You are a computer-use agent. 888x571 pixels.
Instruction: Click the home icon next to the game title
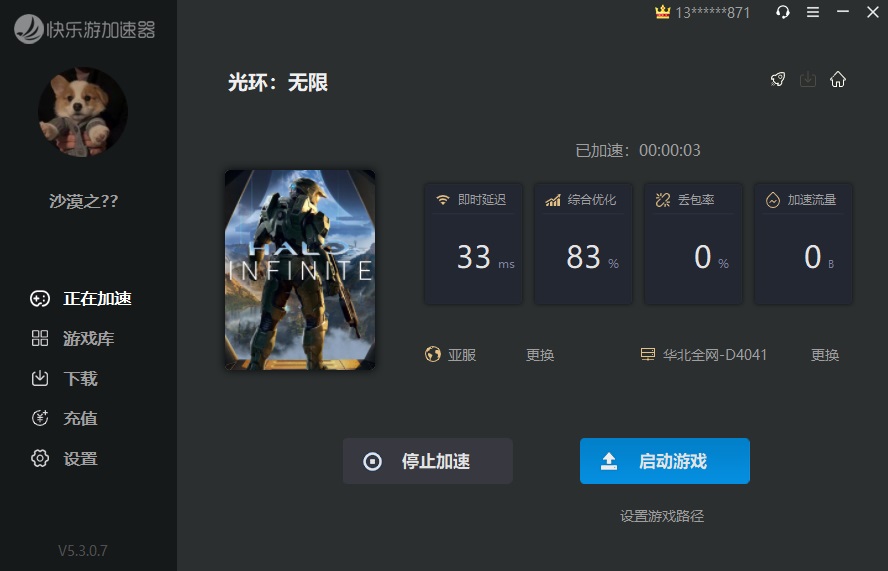coord(838,80)
